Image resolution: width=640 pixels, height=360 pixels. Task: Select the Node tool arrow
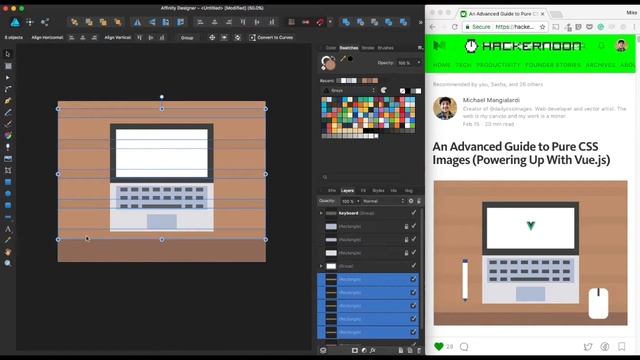(x=8, y=77)
